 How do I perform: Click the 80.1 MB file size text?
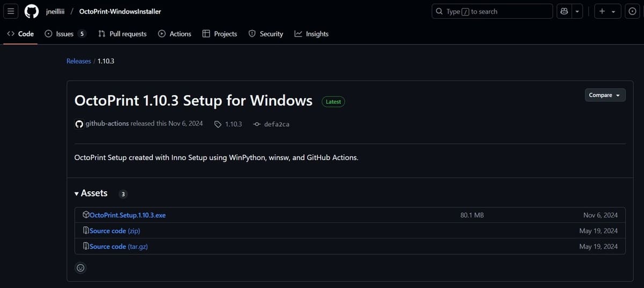coord(472,215)
